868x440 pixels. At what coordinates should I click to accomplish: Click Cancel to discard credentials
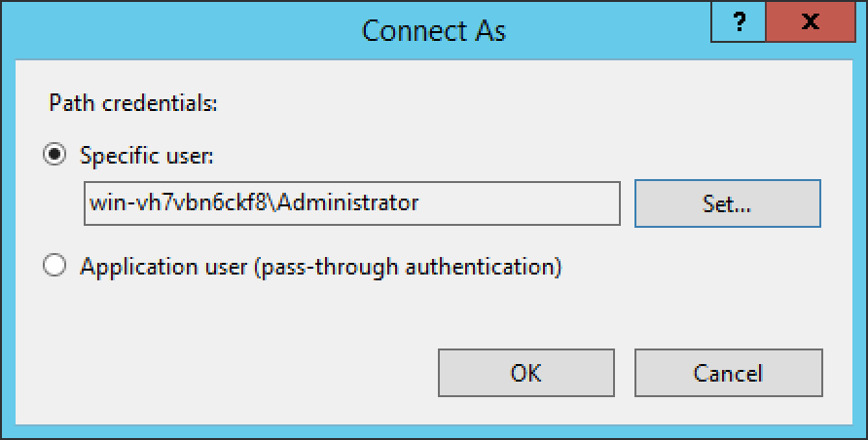click(x=729, y=373)
